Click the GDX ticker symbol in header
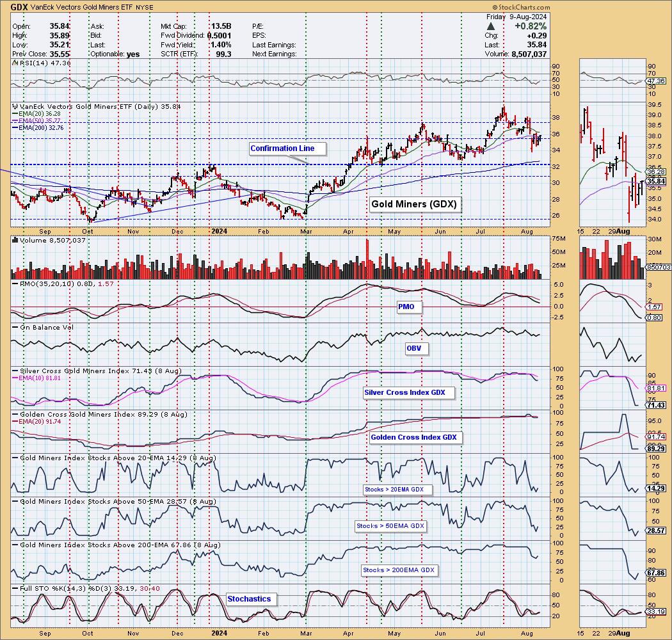672x640 pixels. (19, 7)
